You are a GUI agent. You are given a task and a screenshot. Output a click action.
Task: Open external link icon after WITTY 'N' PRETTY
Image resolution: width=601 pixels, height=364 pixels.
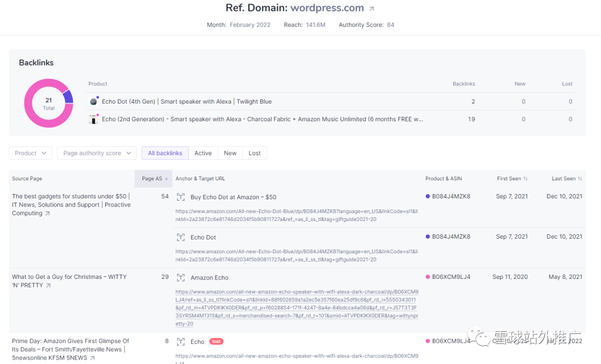48,286
